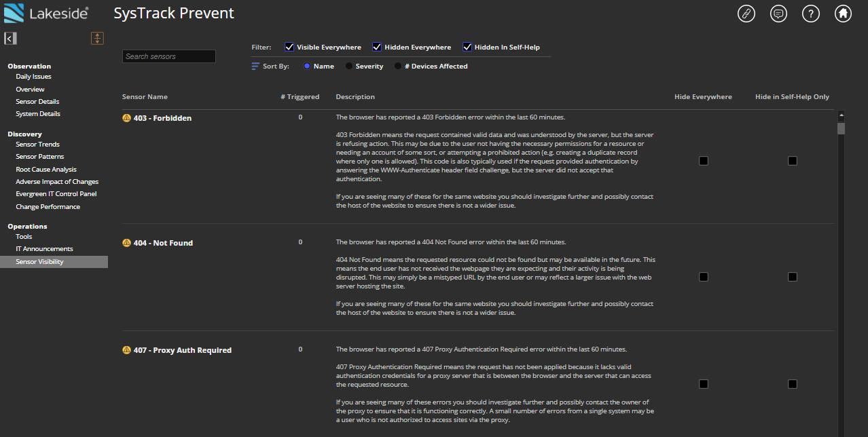This screenshot has width=868, height=437.
Task: Click the Hide Everywhere column header
Action: (x=703, y=97)
